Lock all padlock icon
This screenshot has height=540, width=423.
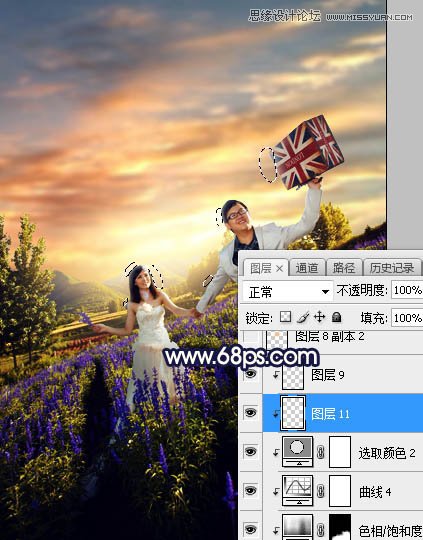point(336,317)
